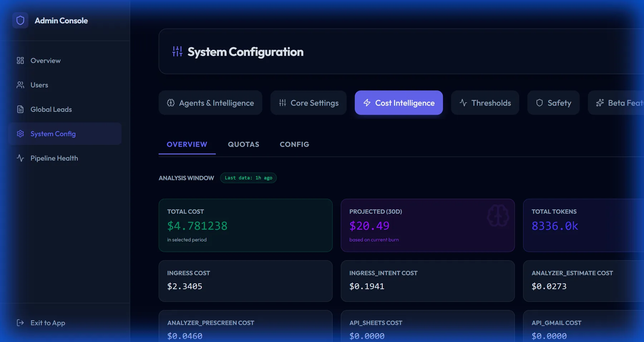Screen dimensions: 644x342
Task: Click 'based on current burn' caption
Action: pyautogui.click(x=374, y=240)
